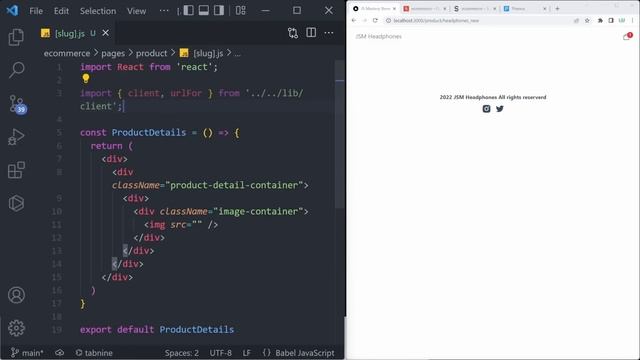
Task: Switch to the fourth browser tab with blue icon
Action: click(525, 9)
